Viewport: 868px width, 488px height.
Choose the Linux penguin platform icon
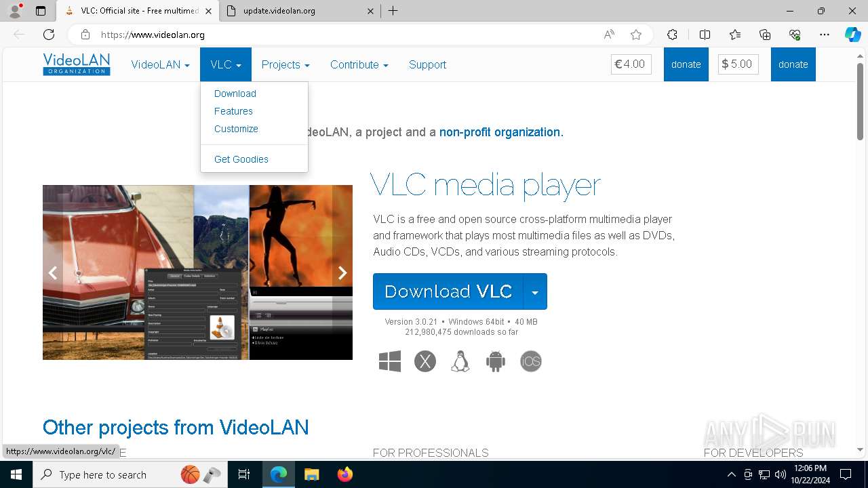pyautogui.click(x=460, y=362)
